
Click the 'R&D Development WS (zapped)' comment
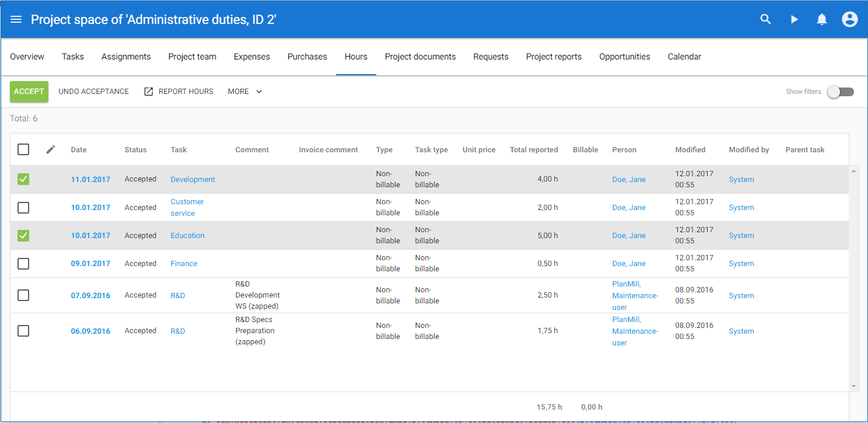tap(258, 295)
